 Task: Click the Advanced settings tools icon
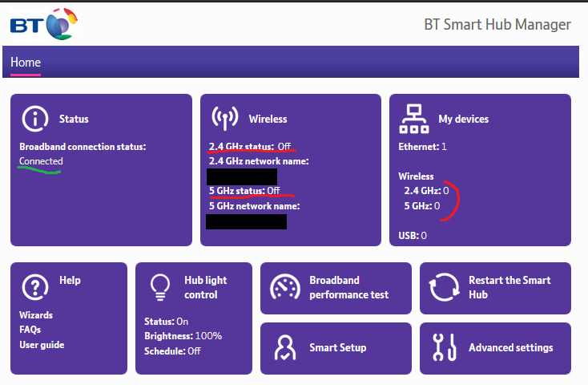click(x=444, y=347)
